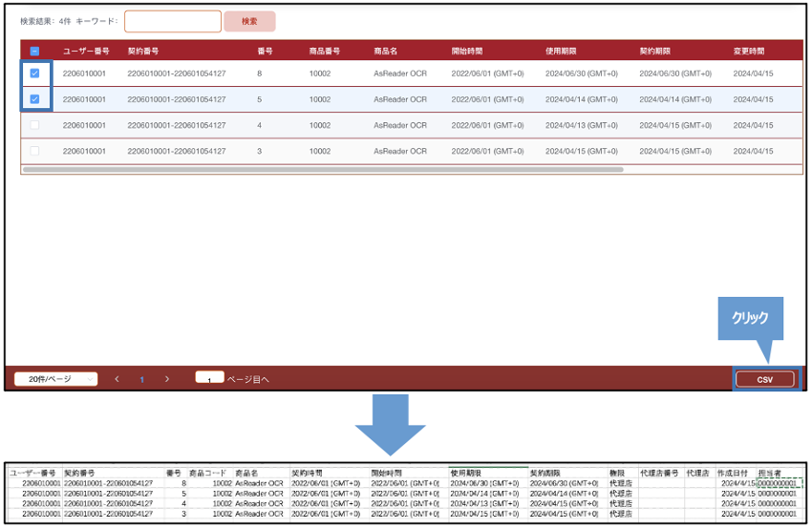Check the checkbox for row number 4
The height and width of the screenshot is (529, 812).
[x=35, y=125]
